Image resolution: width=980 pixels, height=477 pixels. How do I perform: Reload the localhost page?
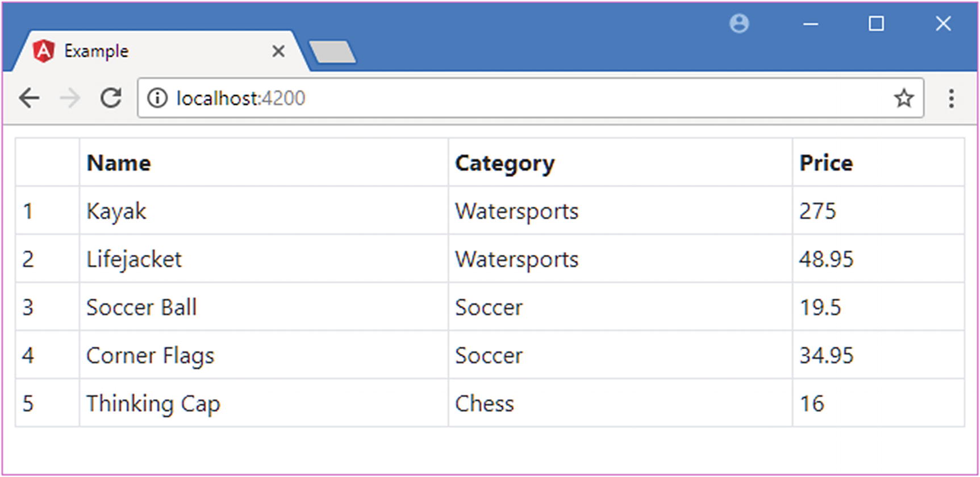tap(111, 98)
